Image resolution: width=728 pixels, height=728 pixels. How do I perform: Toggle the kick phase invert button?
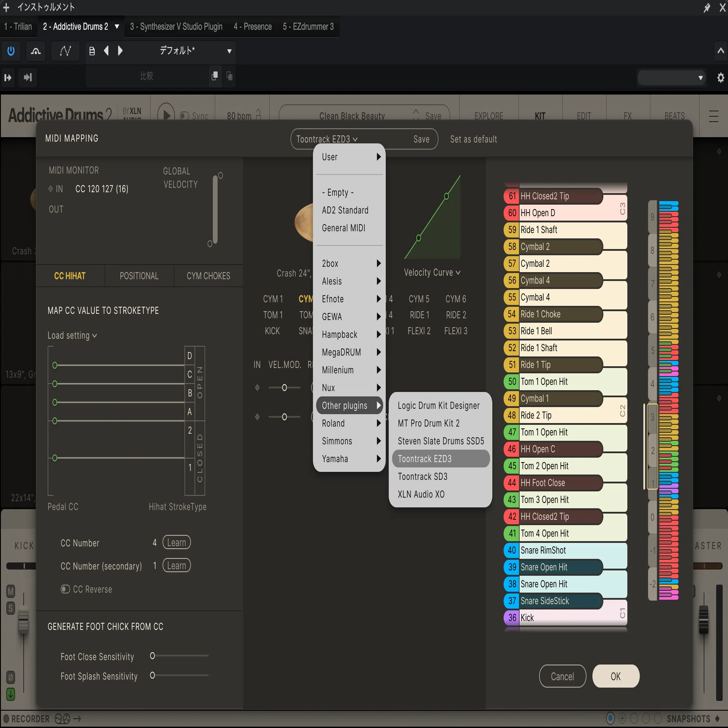[x=11, y=677]
